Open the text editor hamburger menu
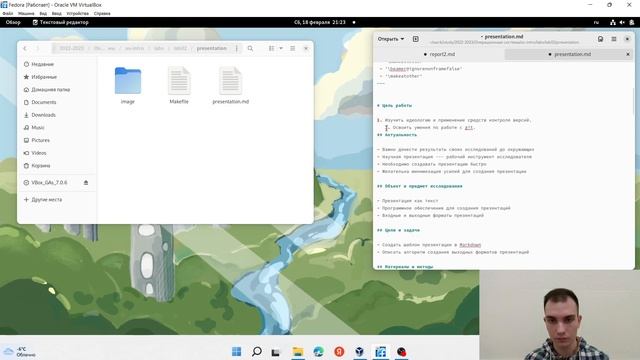This screenshot has height=360, width=640. (614, 39)
